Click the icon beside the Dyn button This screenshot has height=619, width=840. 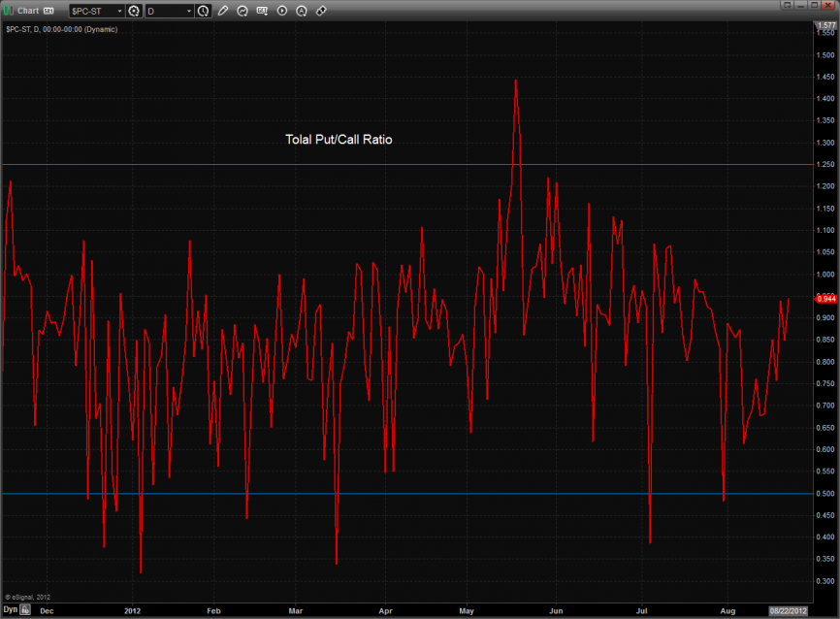(25, 610)
